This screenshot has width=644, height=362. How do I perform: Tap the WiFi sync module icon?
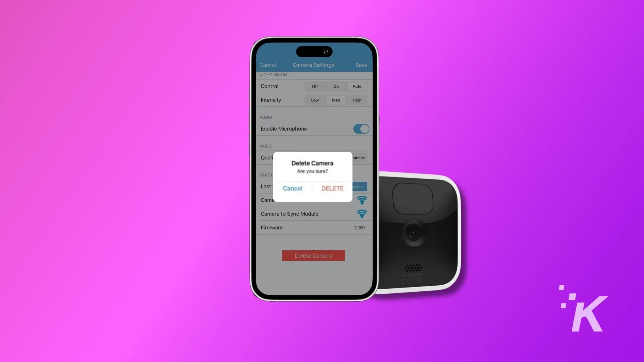(362, 213)
